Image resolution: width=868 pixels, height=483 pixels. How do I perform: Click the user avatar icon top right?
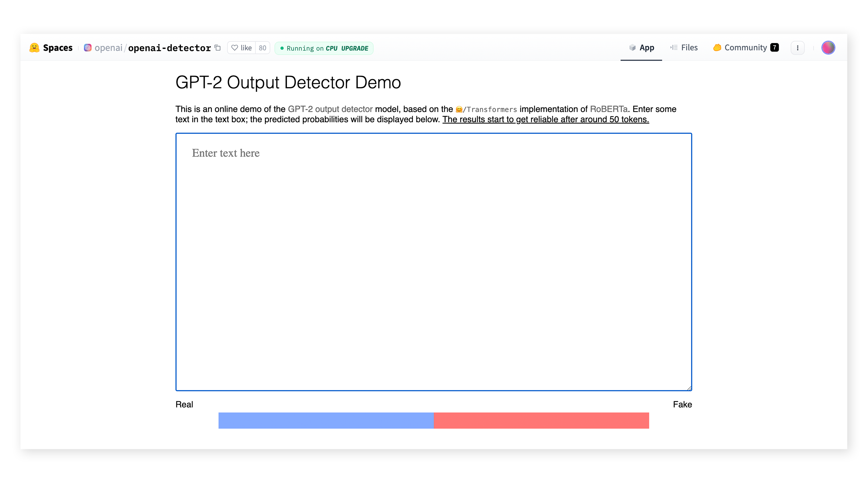(828, 48)
